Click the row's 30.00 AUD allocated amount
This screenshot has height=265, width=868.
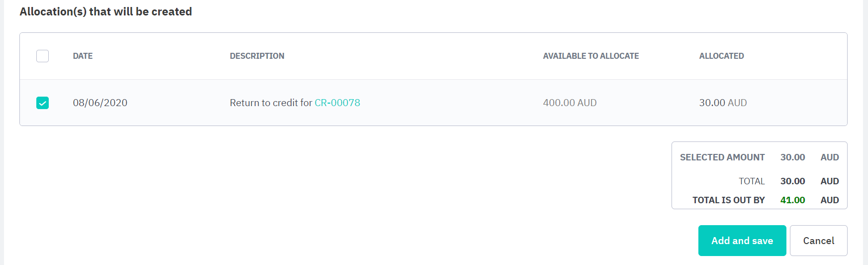pos(723,103)
